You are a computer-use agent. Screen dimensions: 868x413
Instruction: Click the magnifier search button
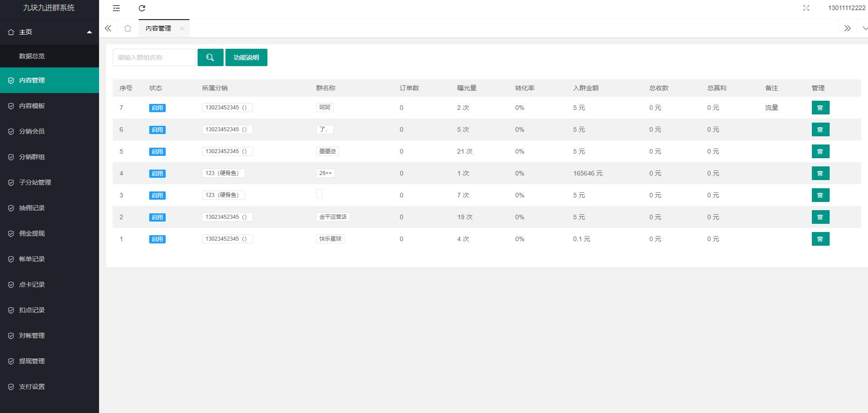tap(210, 57)
